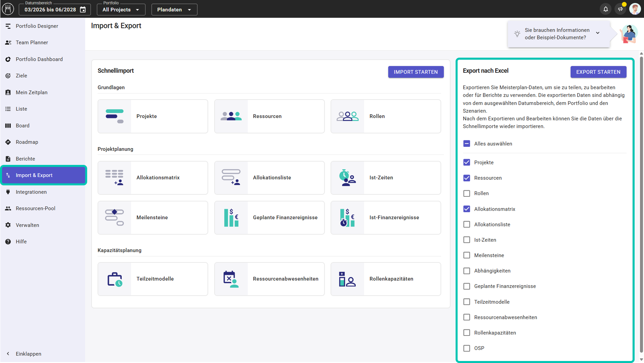Open Berichte in sidebar
The height and width of the screenshot is (363, 644).
tap(43, 159)
